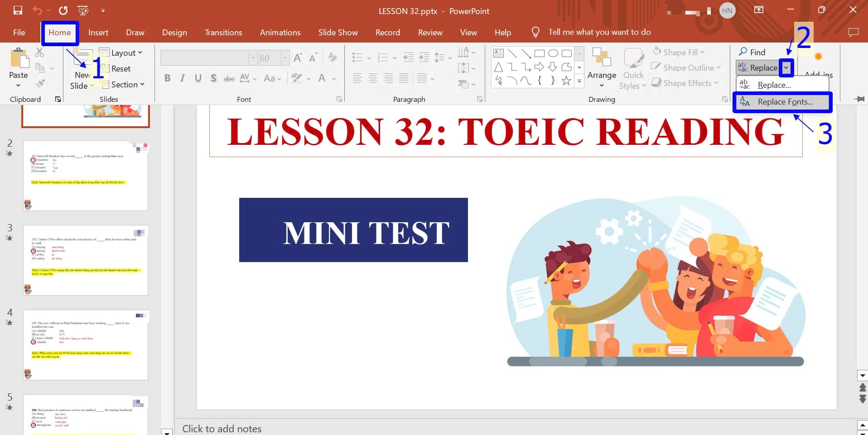Open the comments icon in the ribbon tab row
The image size is (868, 435).
pos(854,32)
